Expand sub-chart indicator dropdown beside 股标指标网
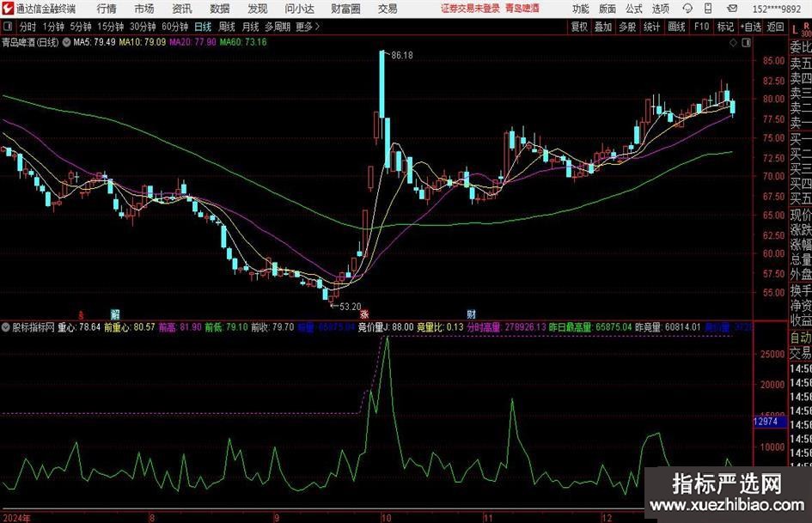The height and width of the screenshot is (523, 812). pos(6,327)
